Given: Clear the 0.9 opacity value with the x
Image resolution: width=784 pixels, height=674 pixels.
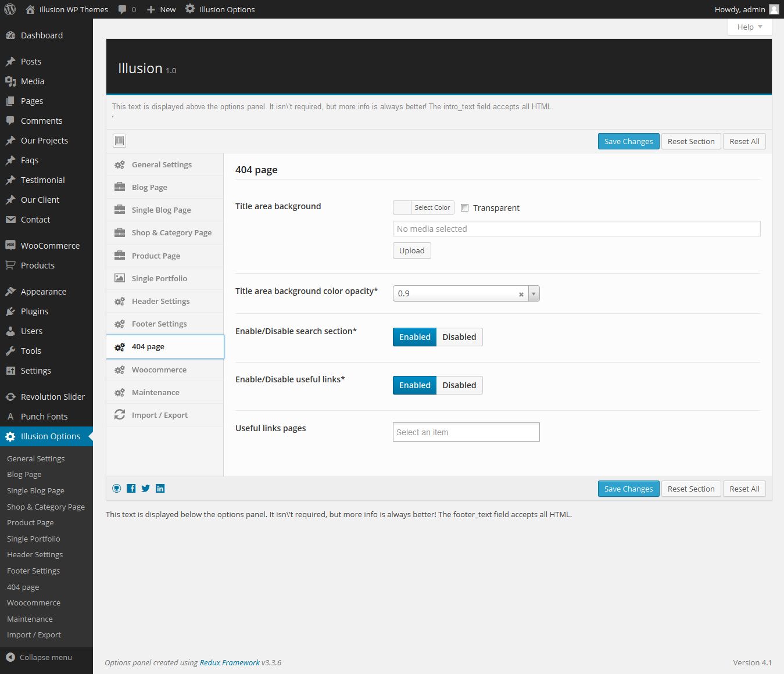Looking at the screenshot, I should point(521,294).
